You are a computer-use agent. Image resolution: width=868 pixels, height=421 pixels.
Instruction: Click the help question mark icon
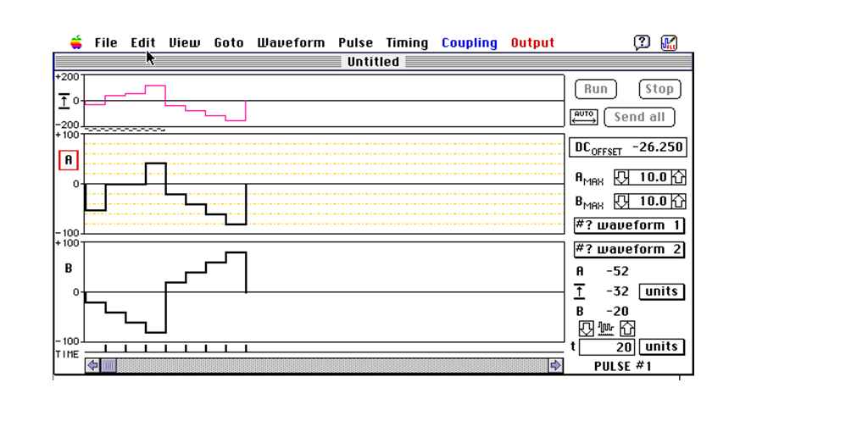642,42
